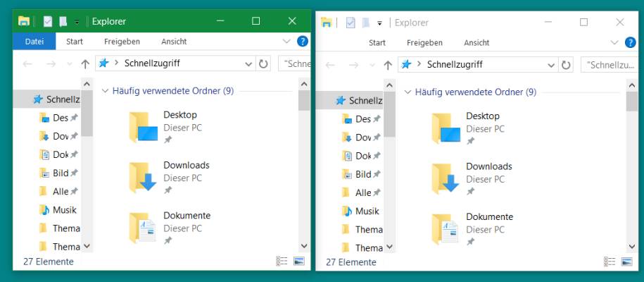Click content scrollbar down arrow in green window
The height and width of the screenshot is (282, 644).
pyautogui.click(x=304, y=246)
